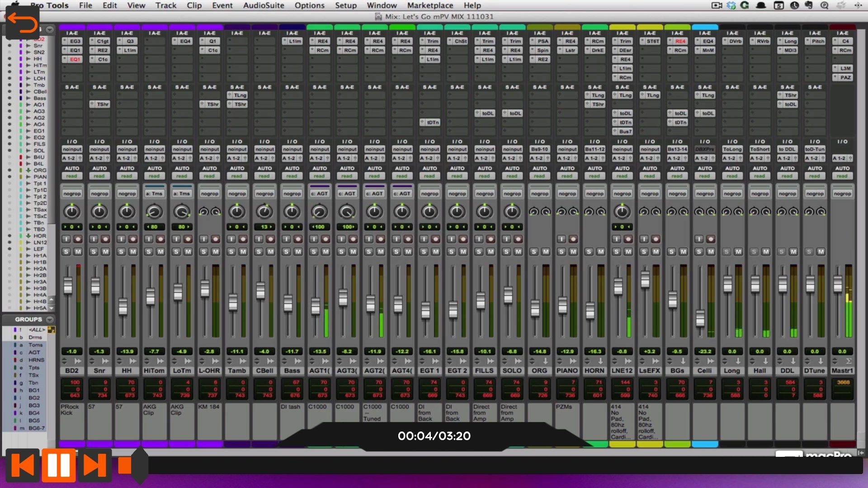Screen dimensions: 868x488
Task: Click the right pan knob on BGs
Action: click(684, 211)
